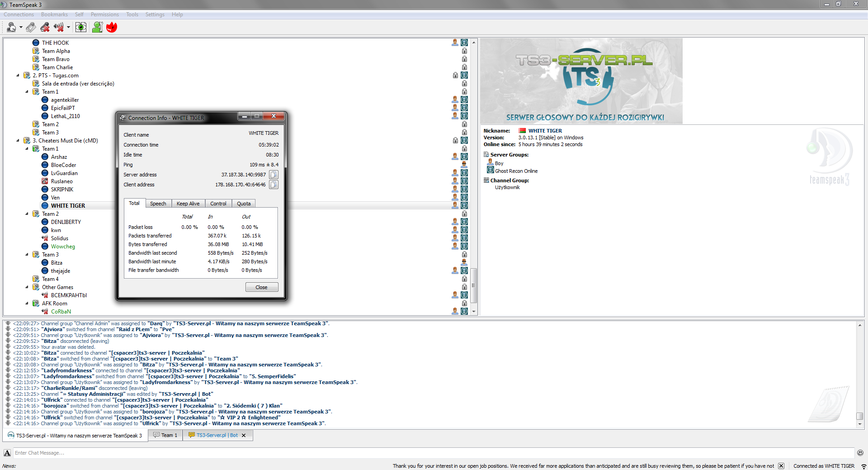This screenshot has width=868, height=470.
Task: Open the away status dropdown arrow
Action: [21, 28]
